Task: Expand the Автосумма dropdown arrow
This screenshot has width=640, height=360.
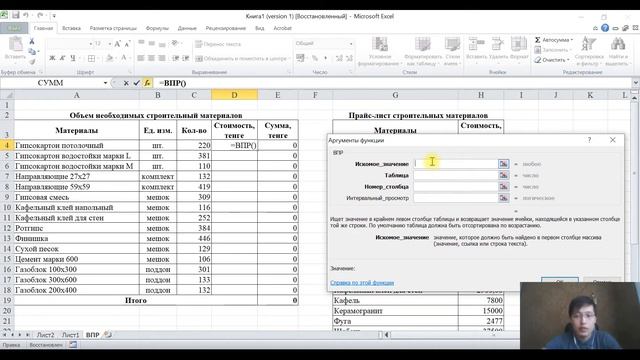Action: point(572,40)
